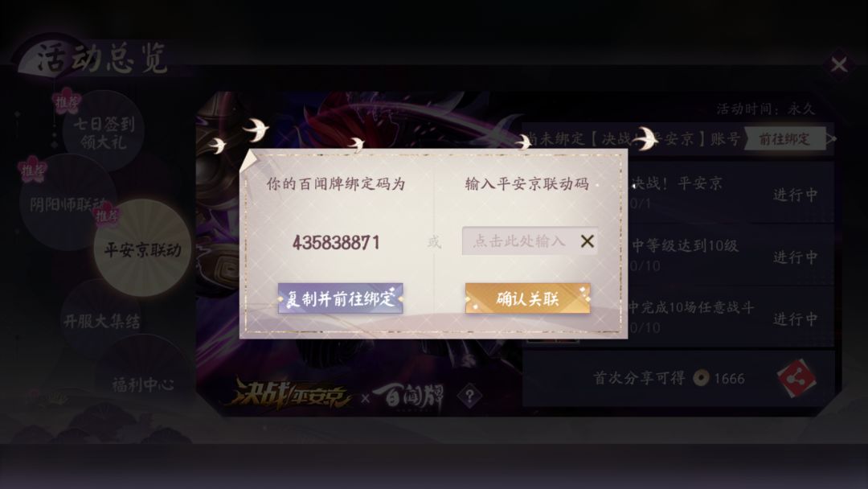Open the 福利中心 tab
This screenshot has width=868, height=489.
pos(143,384)
